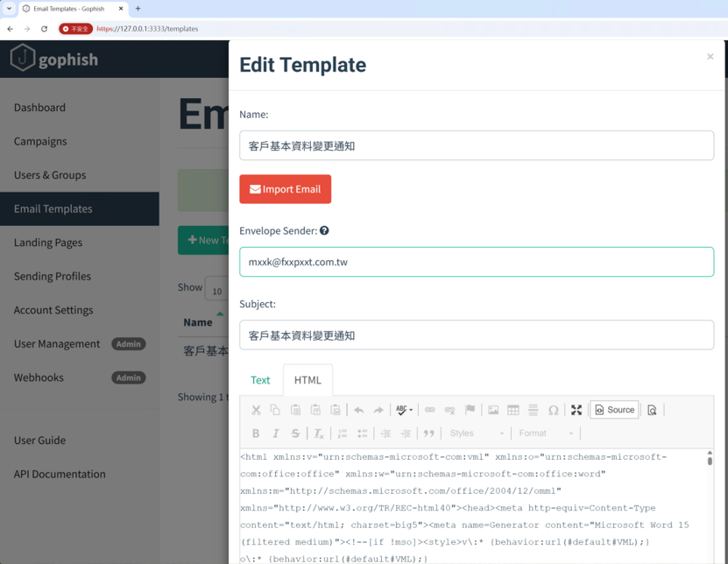Click the Undo arrow in editor toolbar
This screenshot has height=564, width=728.
tap(358, 410)
